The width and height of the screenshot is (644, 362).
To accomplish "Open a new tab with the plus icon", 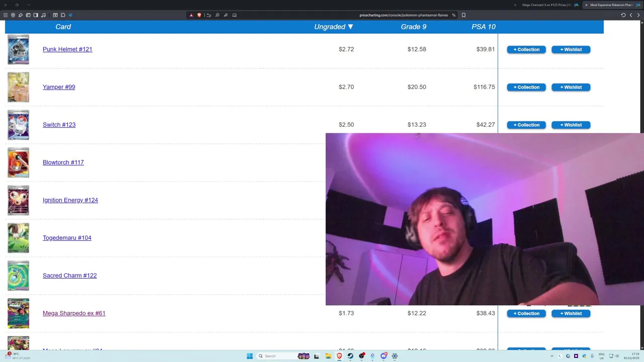I will [x=515, y=5].
